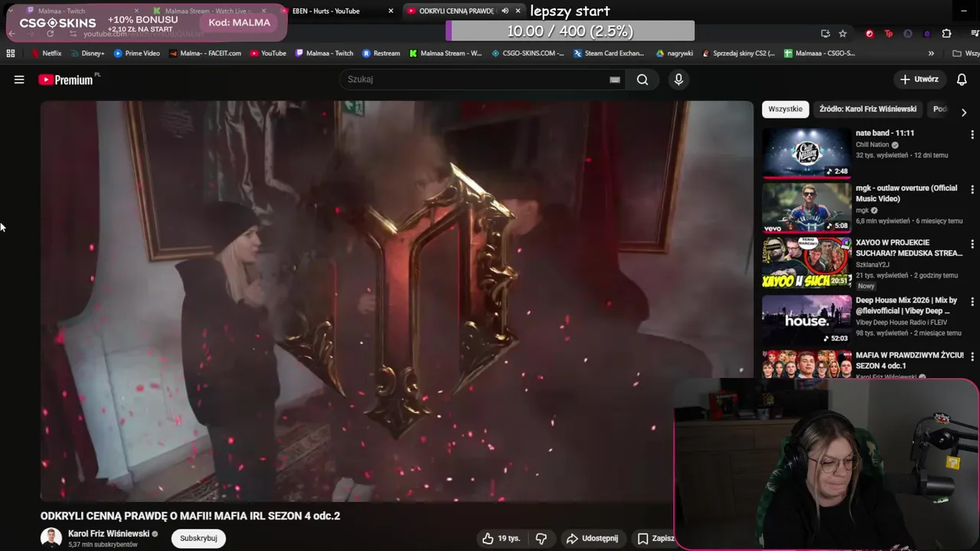980x551 pixels.
Task: Mute the ODKRYLI CENNĄ PRAWDĘ tab speaker icon
Action: (505, 11)
